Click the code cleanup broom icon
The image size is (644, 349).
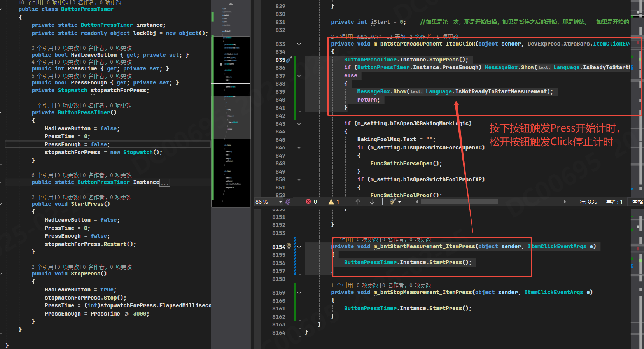[392, 202]
